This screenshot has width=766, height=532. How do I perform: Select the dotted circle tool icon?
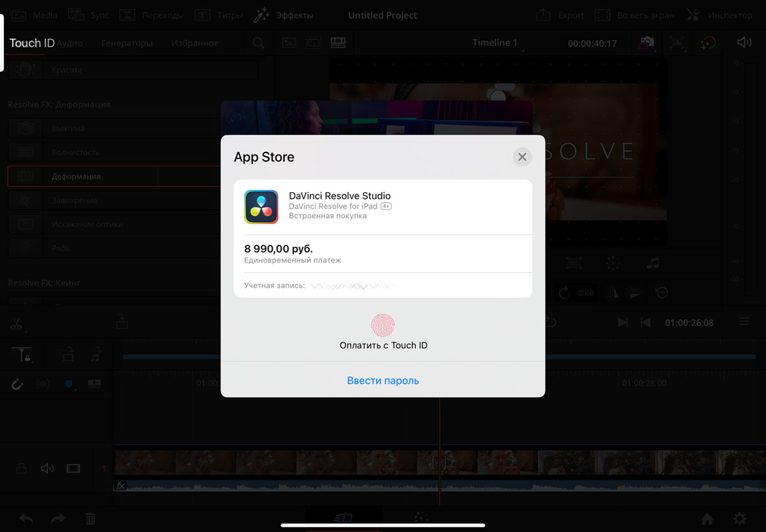point(613,263)
